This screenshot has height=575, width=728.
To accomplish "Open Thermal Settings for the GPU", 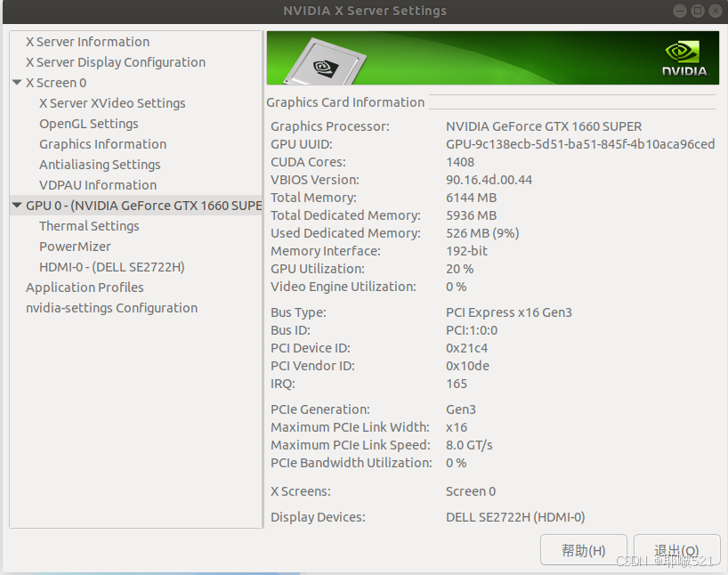I will [89, 225].
